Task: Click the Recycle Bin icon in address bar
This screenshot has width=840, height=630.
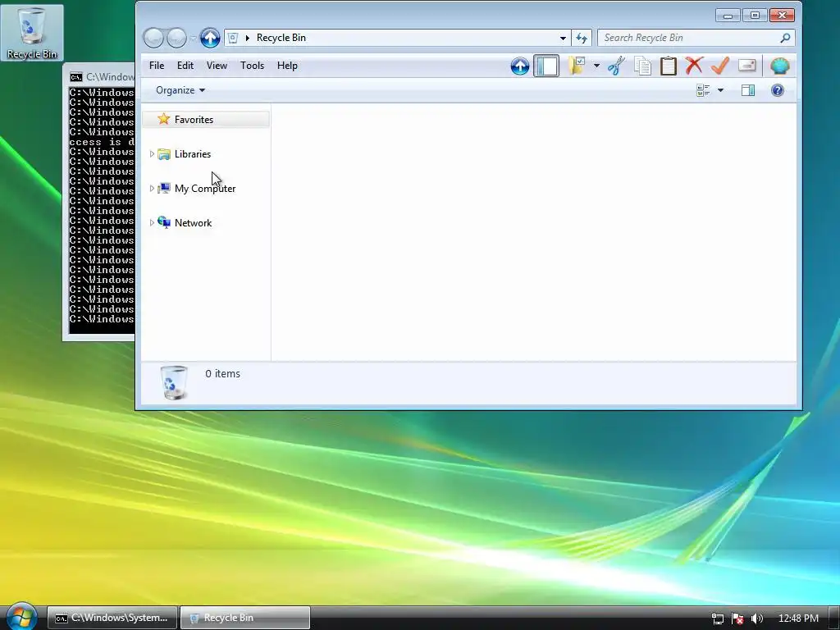Action: 232,38
